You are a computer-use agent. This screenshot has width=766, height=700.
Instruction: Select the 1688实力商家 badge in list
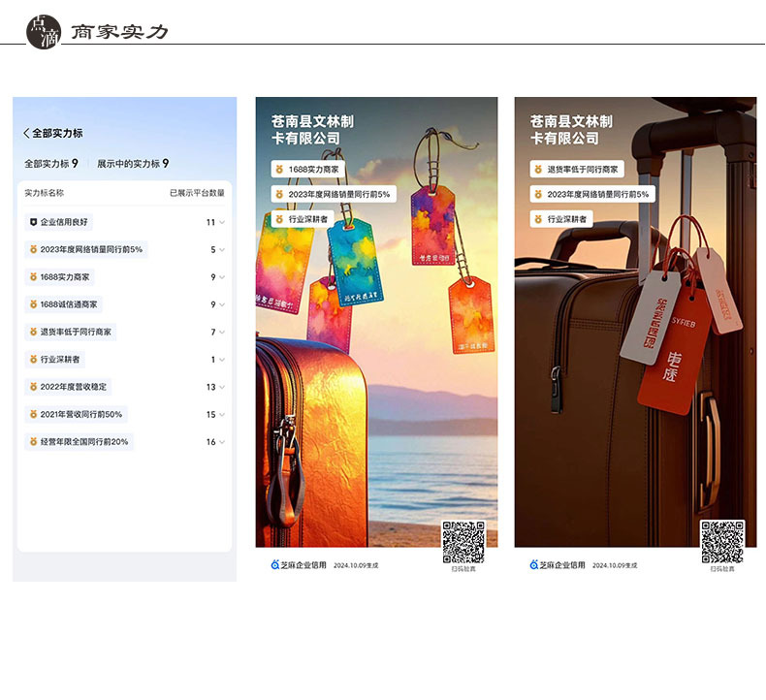point(59,277)
